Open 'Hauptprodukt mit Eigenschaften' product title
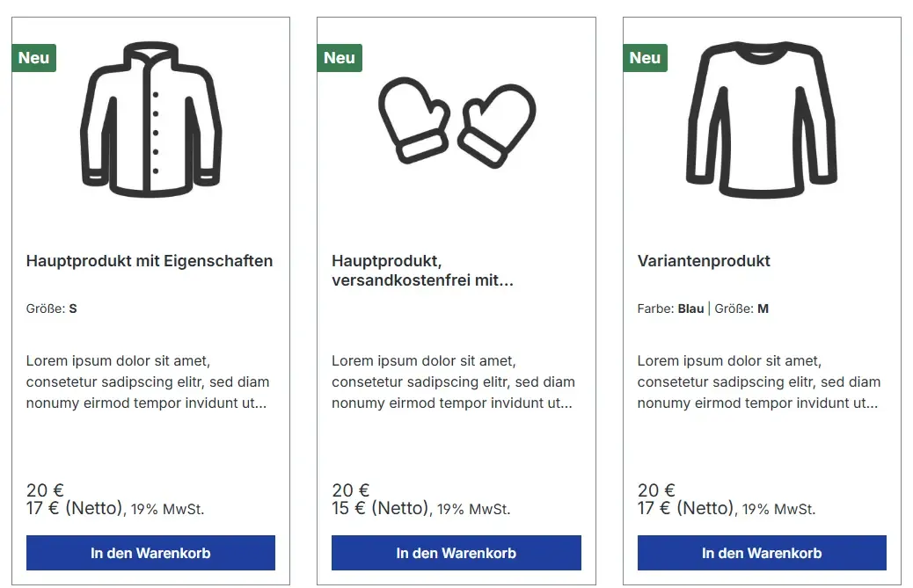 pyautogui.click(x=150, y=261)
